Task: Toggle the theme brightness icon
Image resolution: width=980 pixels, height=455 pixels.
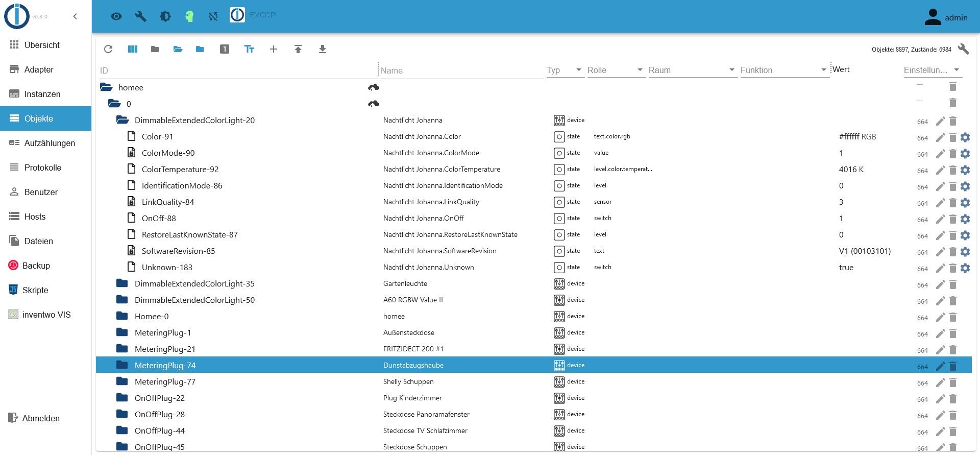Action: pyautogui.click(x=165, y=16)
